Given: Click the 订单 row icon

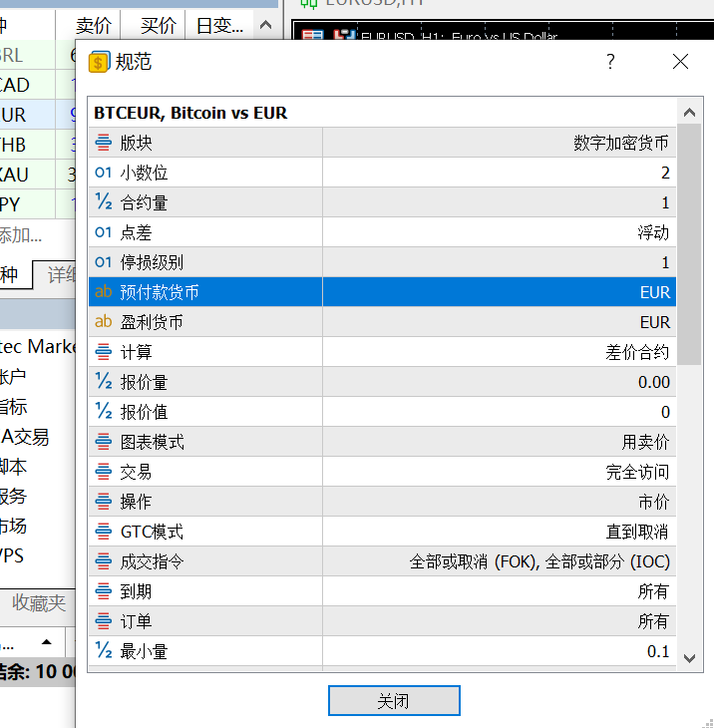Looking at the screenshot, I should (x=103, y=621).
